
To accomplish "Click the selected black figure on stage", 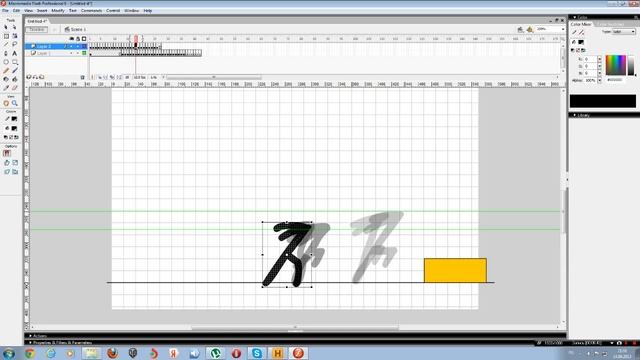I will coord(287,254).
